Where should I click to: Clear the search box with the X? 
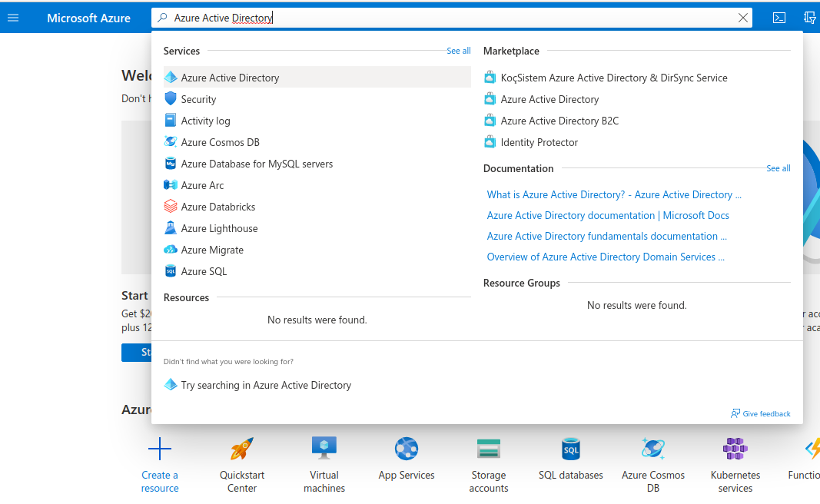pyautogui.click(x=742, y=17)
